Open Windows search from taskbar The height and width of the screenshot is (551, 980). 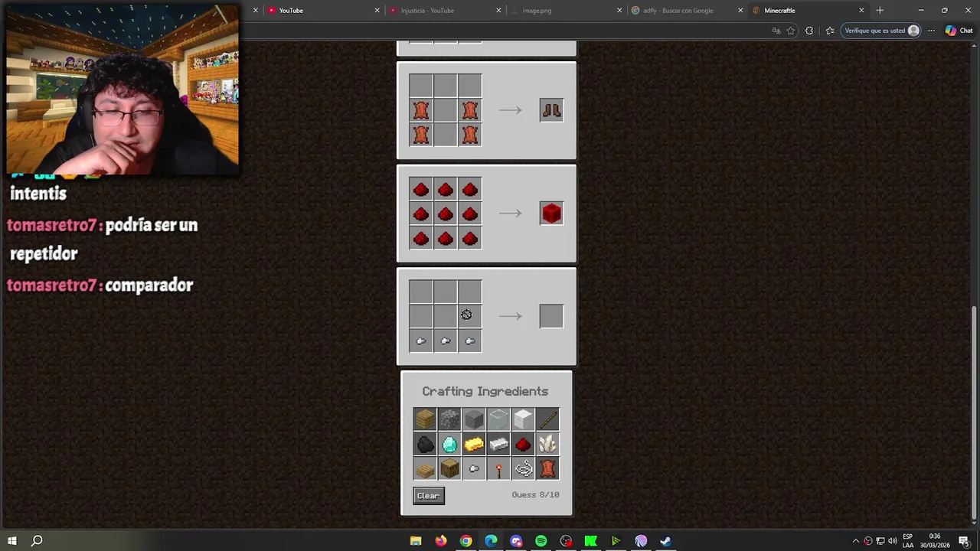37,541
